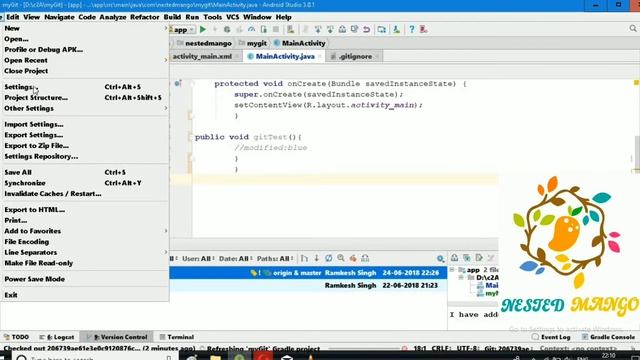The image size is (640, 360).
Task: Open the User: All filter dropdown
Action: pos(198,259)
